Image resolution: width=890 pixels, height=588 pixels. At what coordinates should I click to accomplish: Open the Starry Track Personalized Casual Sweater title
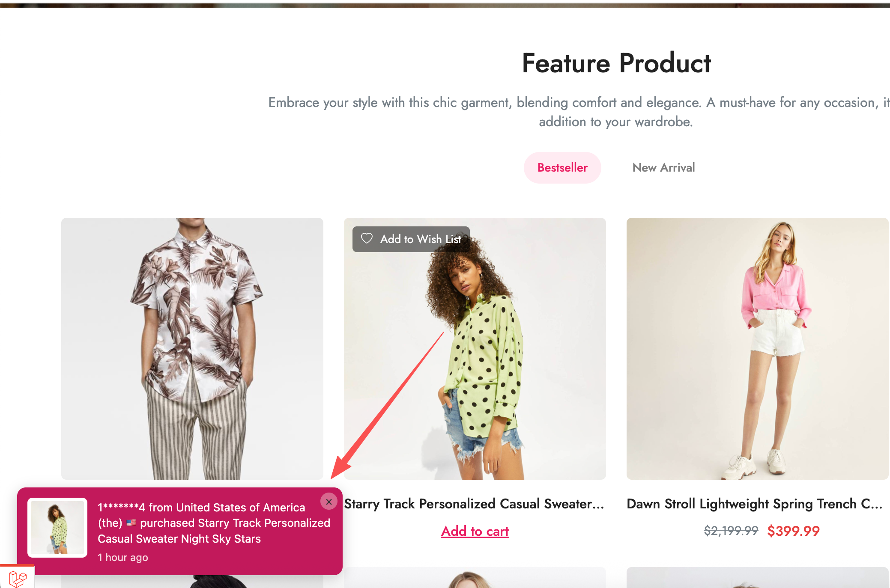475,504
